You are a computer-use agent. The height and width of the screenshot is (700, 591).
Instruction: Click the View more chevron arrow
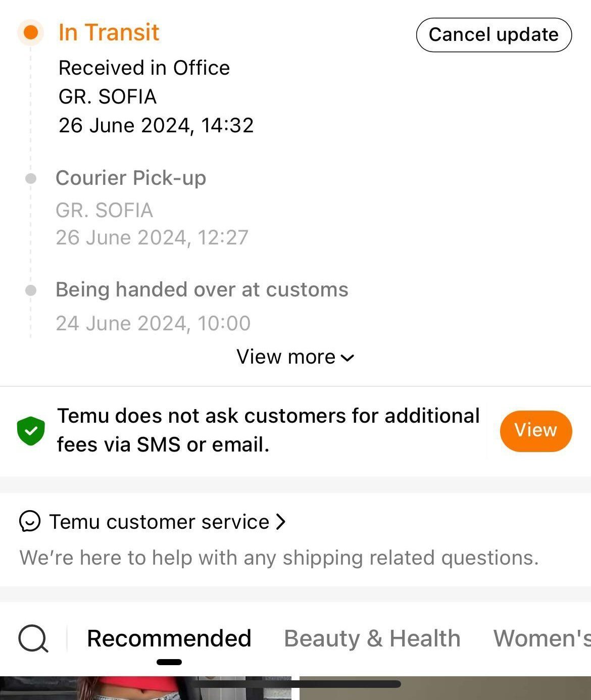tap(348, 358)
